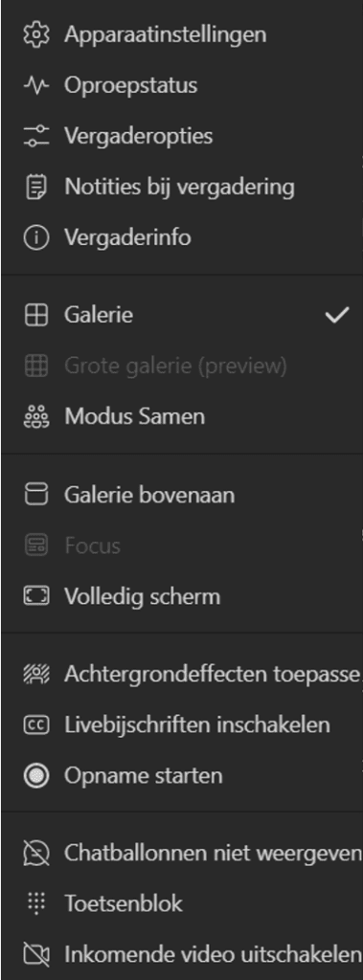Click the dial pad icon for Toetsenblok
Image resolution: width=363 pixels, height=980 pixels.
click(37, 903)
